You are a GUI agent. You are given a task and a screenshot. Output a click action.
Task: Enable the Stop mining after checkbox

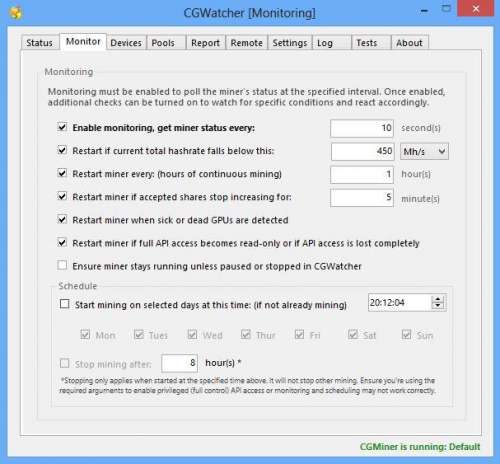(x=65, y=363)
